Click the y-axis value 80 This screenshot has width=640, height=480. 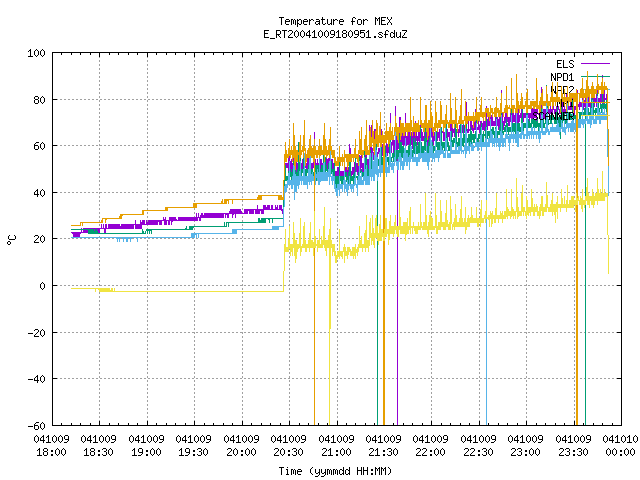coord(39,100)
